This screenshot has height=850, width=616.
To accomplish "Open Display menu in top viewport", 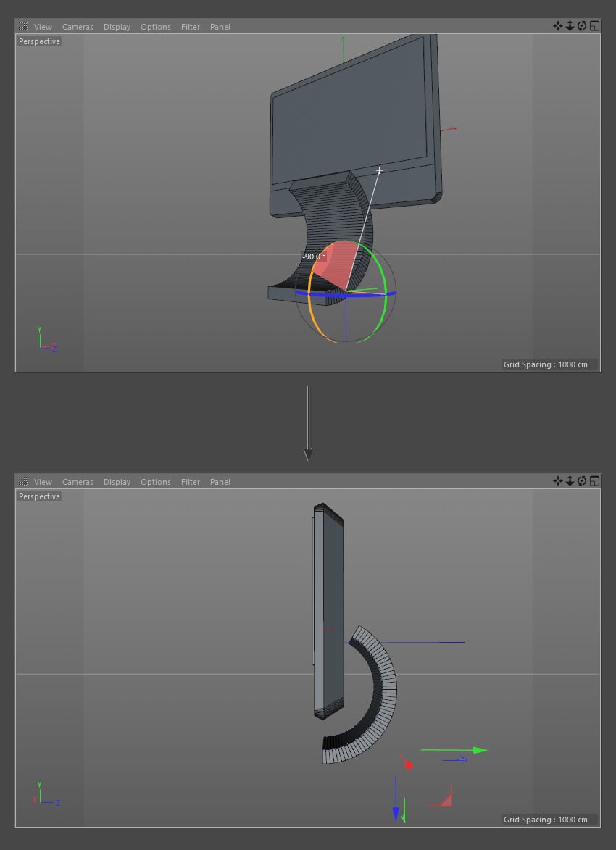I will pos(117,27).
